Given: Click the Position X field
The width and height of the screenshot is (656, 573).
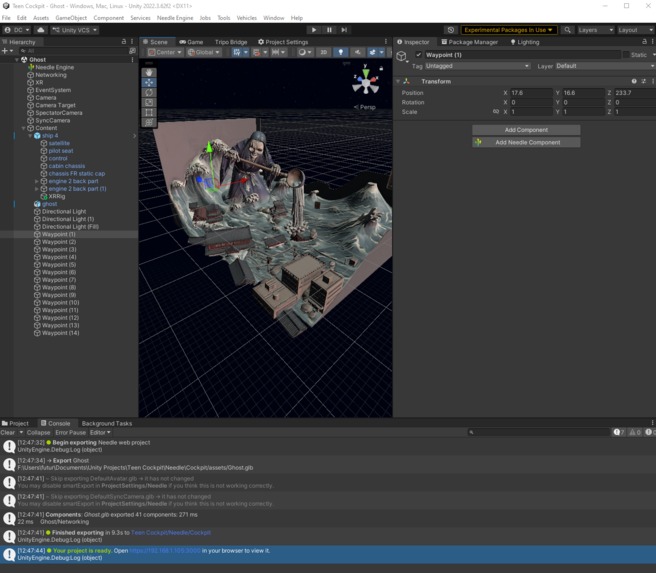Looking at the screenshot, I should [530, 93].
